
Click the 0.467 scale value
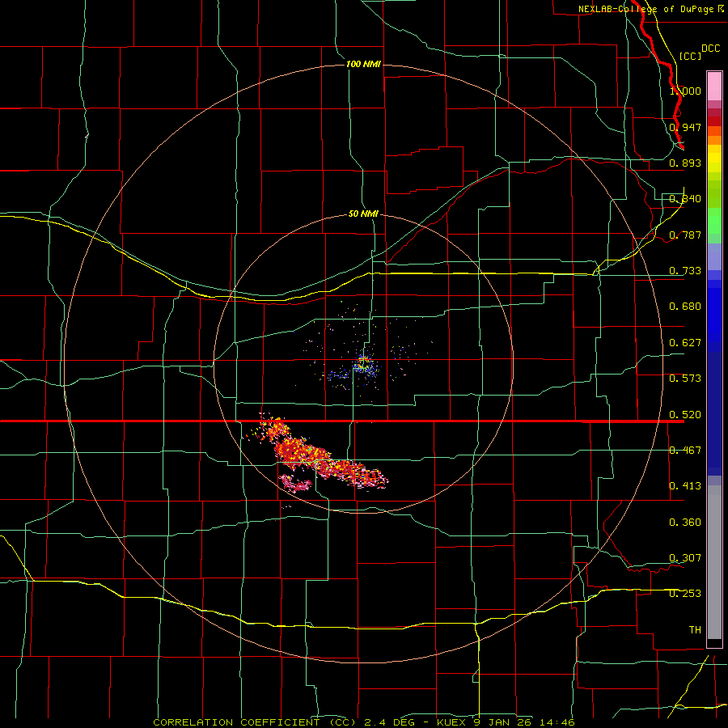(685, 451)
